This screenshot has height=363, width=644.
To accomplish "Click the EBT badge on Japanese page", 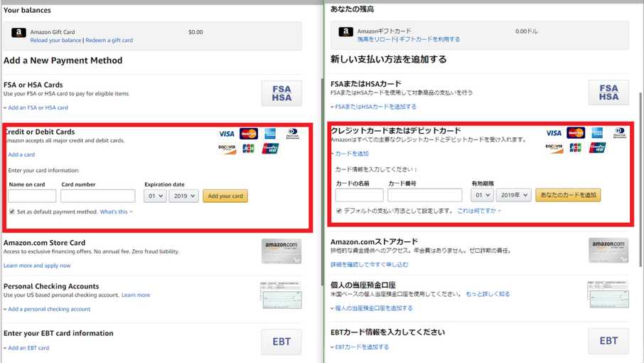I will (608, 341).
